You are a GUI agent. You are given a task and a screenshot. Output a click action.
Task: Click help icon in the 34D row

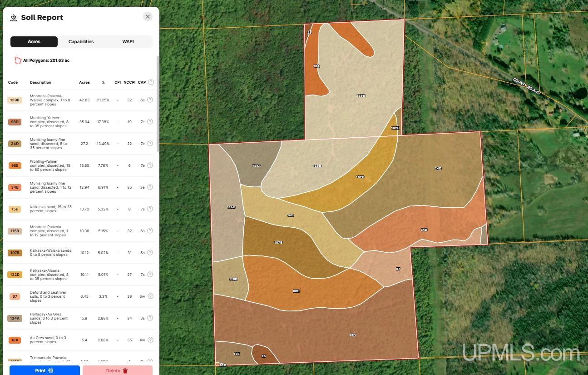[150, 144]
